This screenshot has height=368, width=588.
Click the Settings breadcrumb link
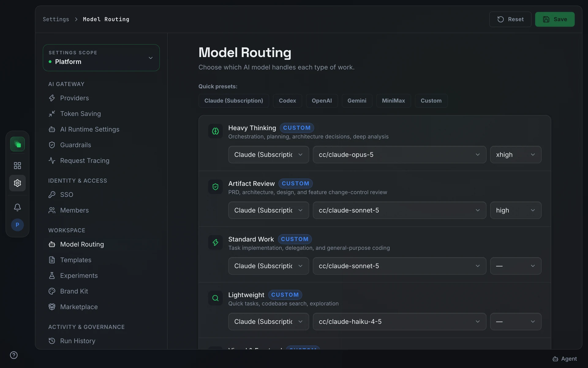56,19
